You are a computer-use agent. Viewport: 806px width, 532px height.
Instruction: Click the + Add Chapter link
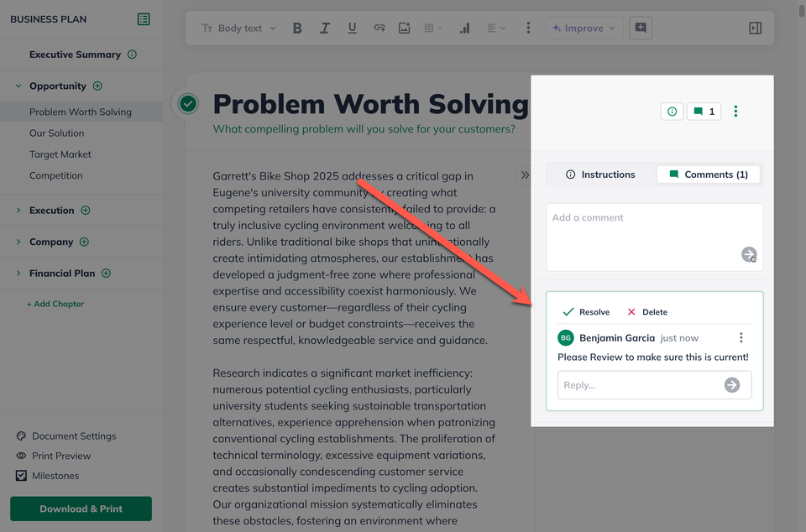55,304
